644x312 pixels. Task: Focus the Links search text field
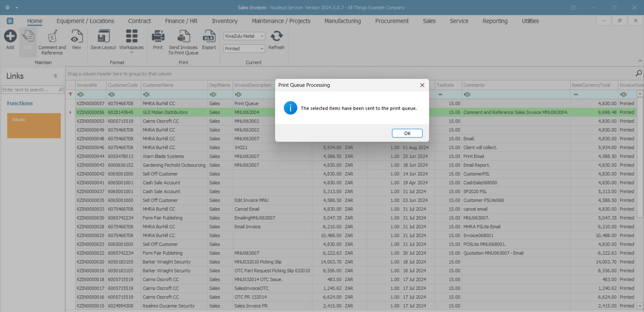pos(30,89)
